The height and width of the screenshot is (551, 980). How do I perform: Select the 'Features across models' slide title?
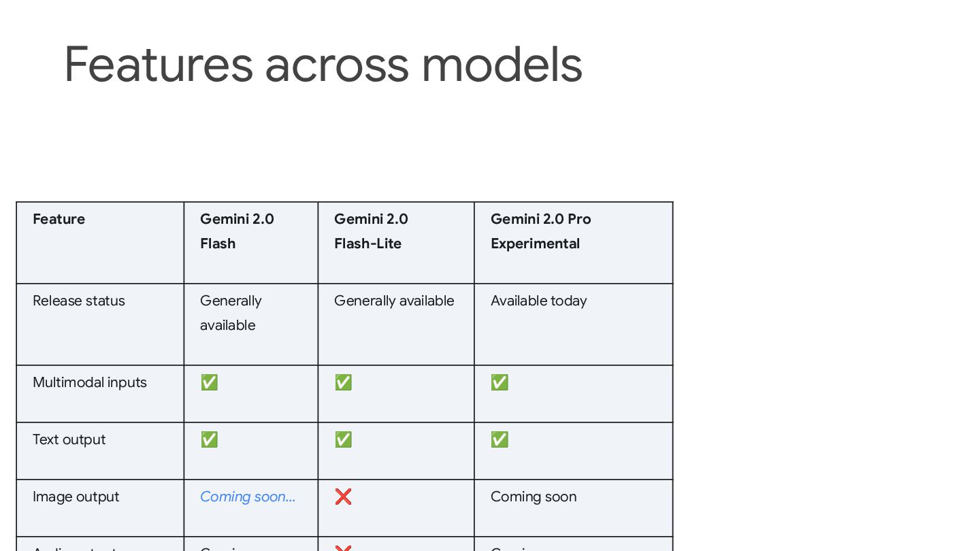(323, 64)
